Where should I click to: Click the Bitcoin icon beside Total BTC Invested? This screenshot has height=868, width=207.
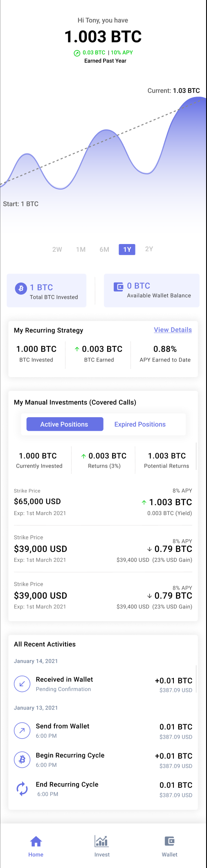click(x=21, y=288)
